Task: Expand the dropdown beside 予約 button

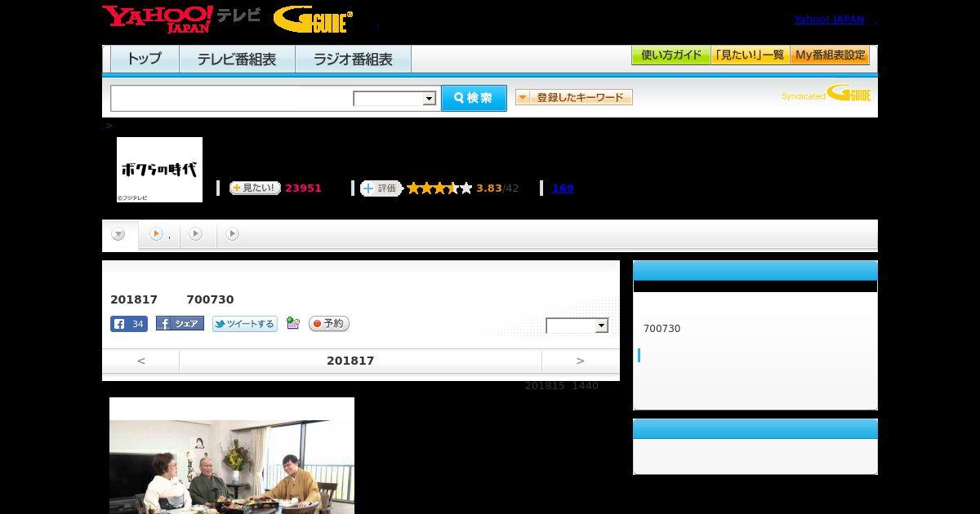Action: (577, 326)
